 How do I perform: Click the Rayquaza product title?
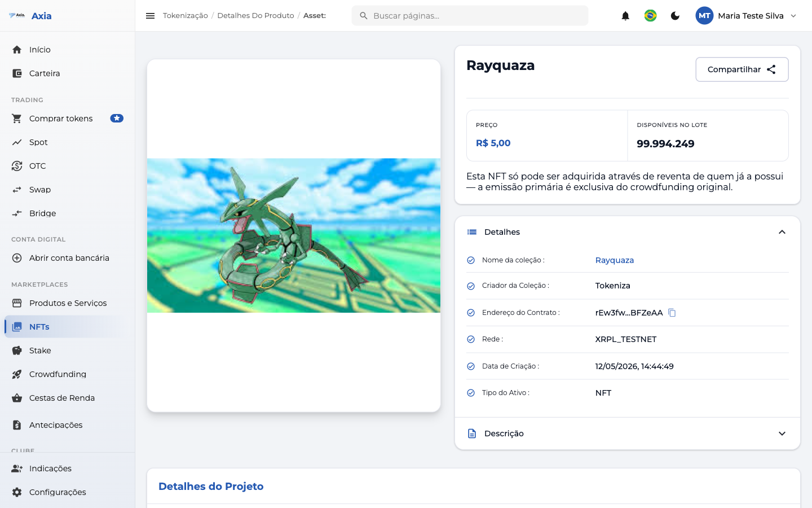click(x=501, y=65)
